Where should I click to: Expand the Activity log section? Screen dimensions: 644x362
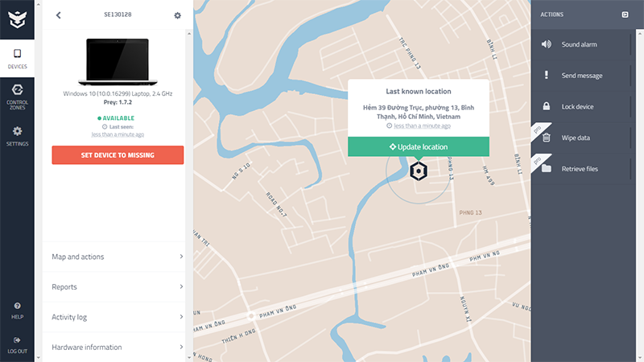[118, 317]
